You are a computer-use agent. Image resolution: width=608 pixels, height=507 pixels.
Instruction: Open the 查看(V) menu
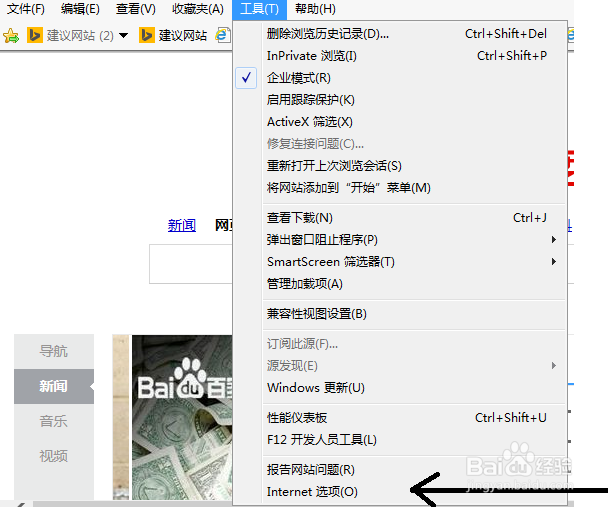click(x=135, y=9)
